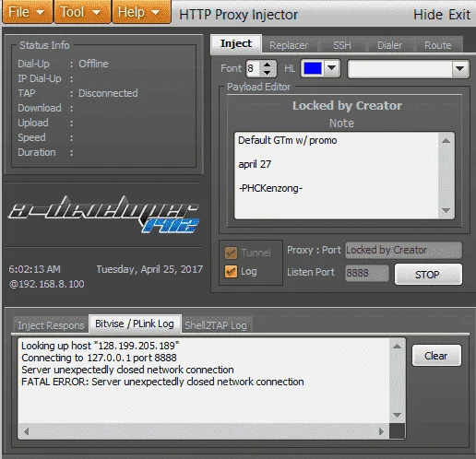Click the Listen Port field 8888
476x459 pixels.
[366, 273]
